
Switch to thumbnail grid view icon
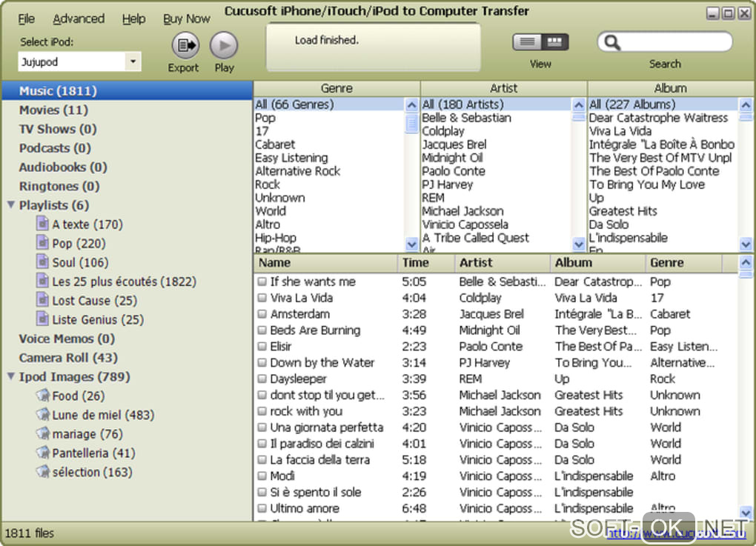(x=554, y=42)
